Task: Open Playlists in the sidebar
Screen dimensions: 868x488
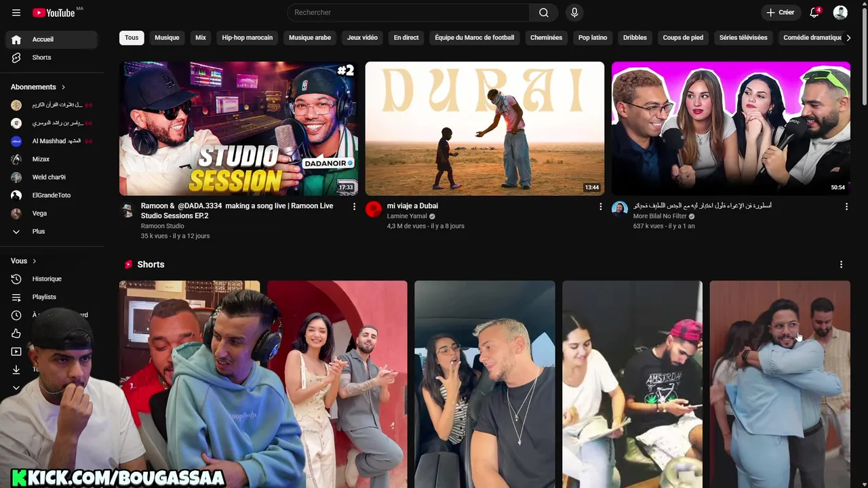Action: 52,297
